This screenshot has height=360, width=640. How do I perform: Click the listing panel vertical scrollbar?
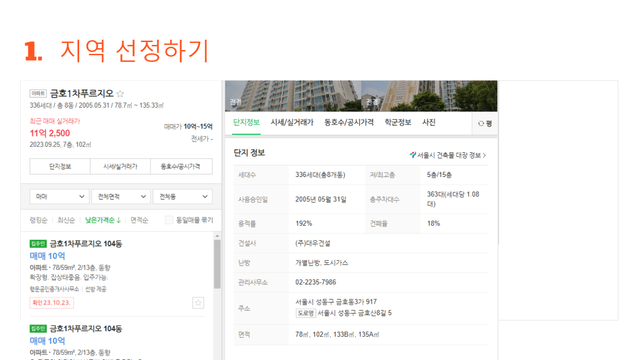point(217,264)
